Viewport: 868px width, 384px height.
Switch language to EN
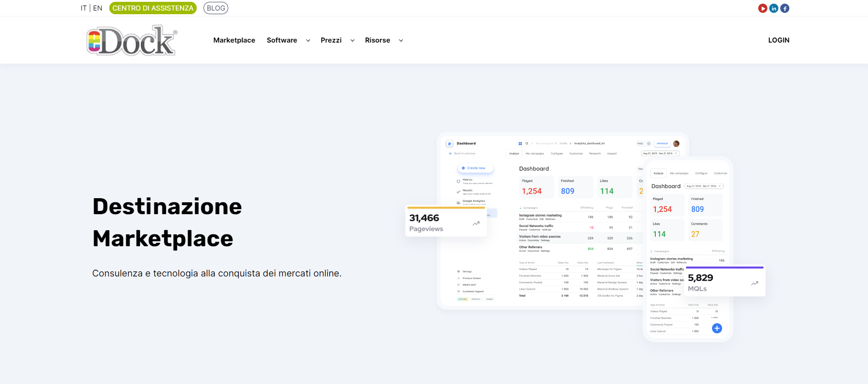98,8
